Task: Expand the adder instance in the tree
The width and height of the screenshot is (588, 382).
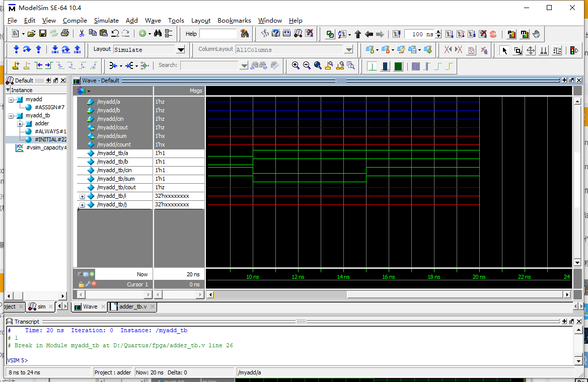Action: click(20, 123)
